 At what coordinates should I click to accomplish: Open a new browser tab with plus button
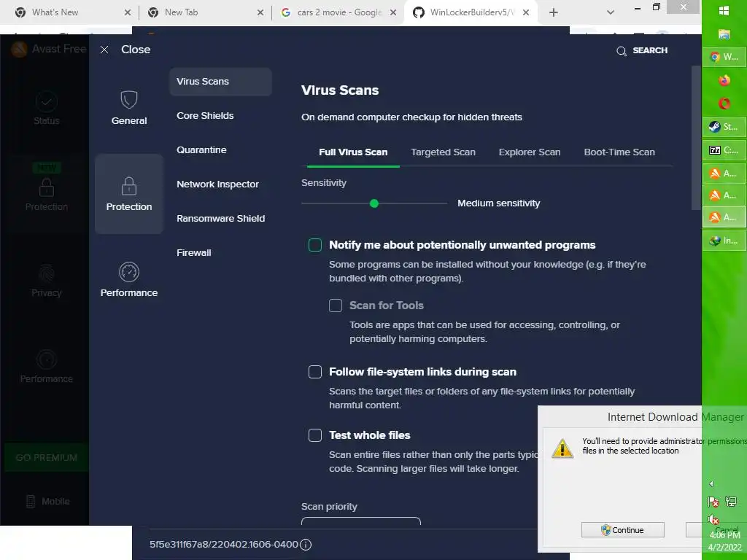coord(553,13)
